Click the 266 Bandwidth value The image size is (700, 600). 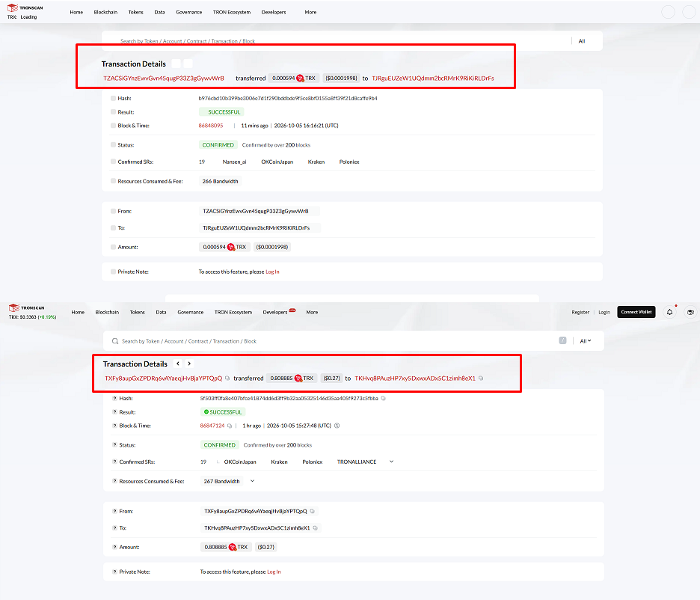coord(220,181)
